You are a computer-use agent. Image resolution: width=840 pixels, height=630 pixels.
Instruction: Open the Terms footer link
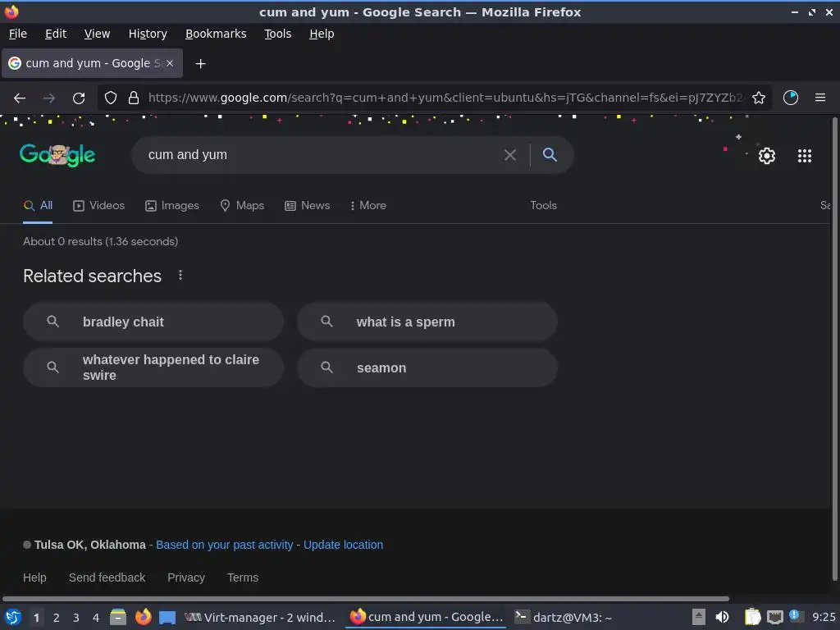coord(243,577)
